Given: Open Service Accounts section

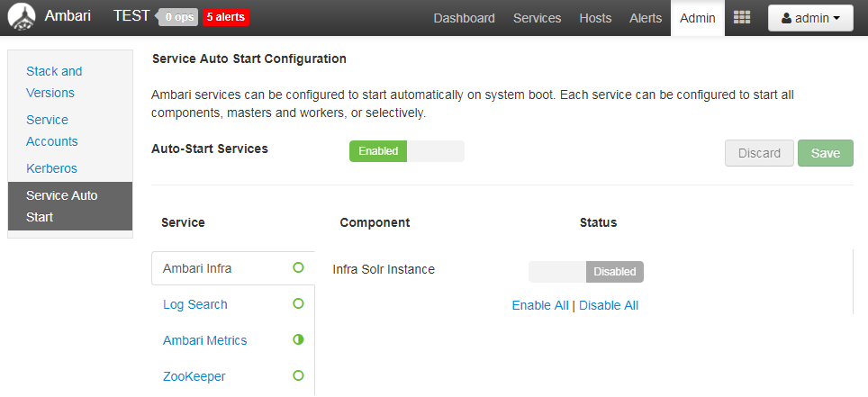Looking at the screenshot, I should point(52,131).
